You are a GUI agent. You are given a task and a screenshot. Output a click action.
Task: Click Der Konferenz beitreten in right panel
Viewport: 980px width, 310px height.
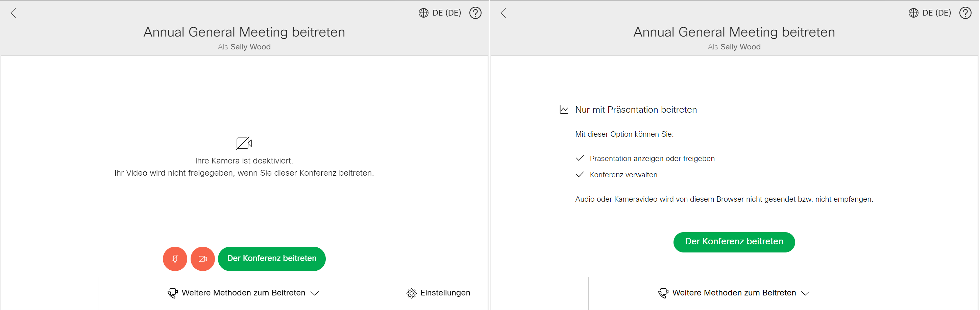(x=734, y=242)
